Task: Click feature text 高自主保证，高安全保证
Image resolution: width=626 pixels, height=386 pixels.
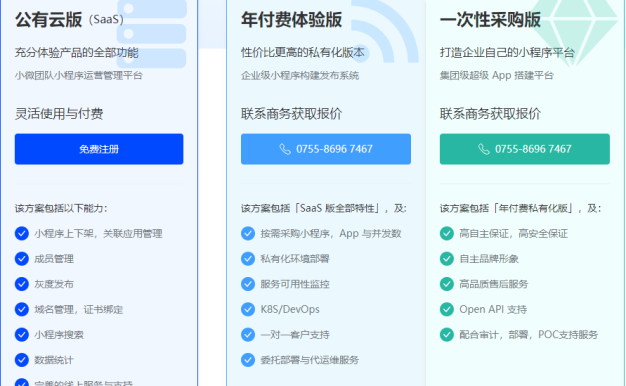Action: pos(513,234)
